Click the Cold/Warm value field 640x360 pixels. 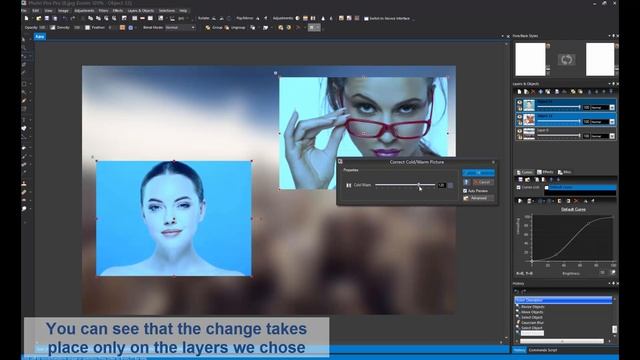point(442,185)
